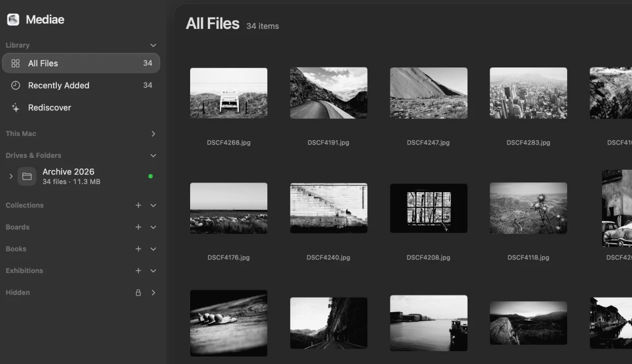Click the DSCF4191.jpg file name
The image size is (632, 364).
[x=328, y=142]
